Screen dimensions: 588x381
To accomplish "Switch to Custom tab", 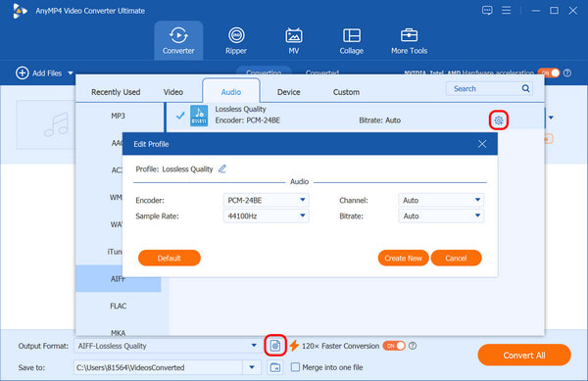I will 346,92.
